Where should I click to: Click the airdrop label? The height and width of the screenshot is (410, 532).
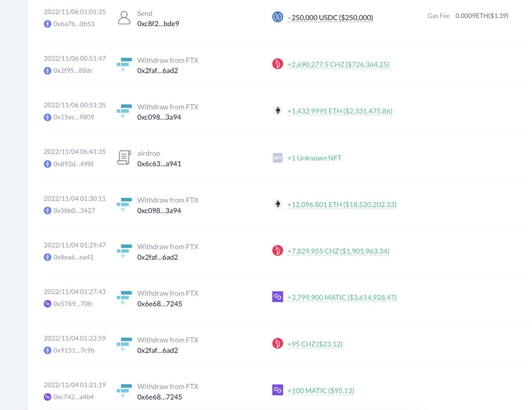[x=149, y=153]
